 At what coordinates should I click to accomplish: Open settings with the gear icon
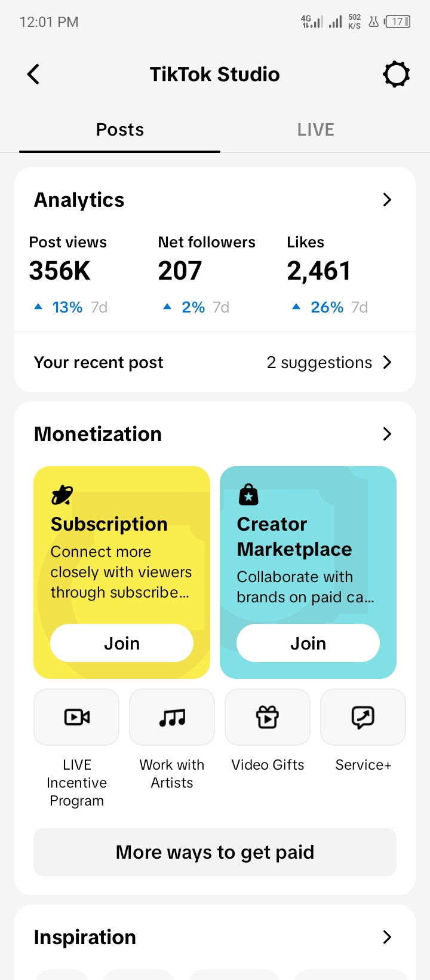pos(396,75)
